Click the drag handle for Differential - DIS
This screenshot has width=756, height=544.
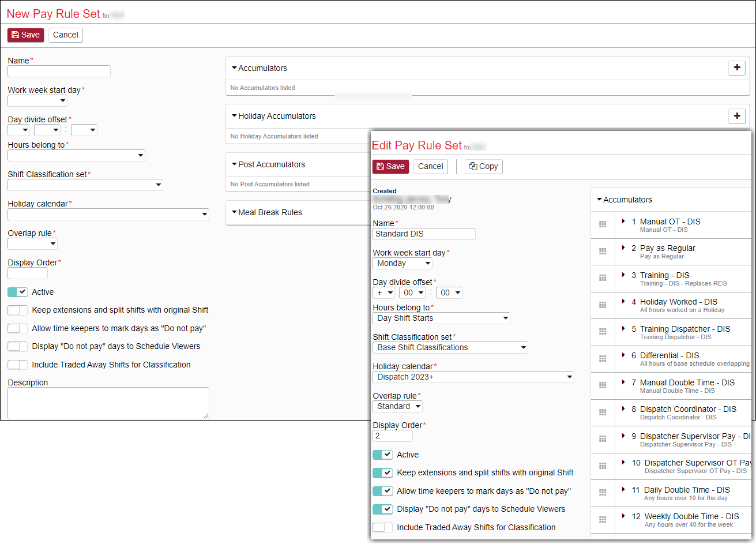[603, 359]
